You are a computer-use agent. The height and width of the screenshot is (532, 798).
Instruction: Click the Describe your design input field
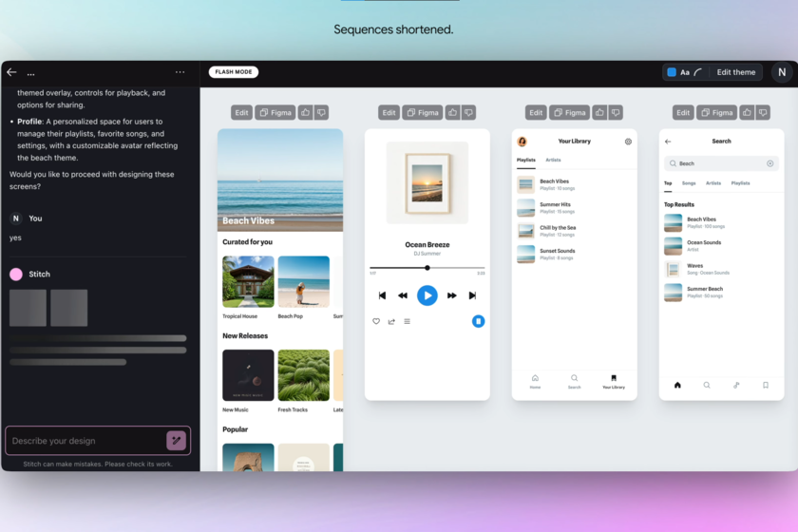[84, 441]
